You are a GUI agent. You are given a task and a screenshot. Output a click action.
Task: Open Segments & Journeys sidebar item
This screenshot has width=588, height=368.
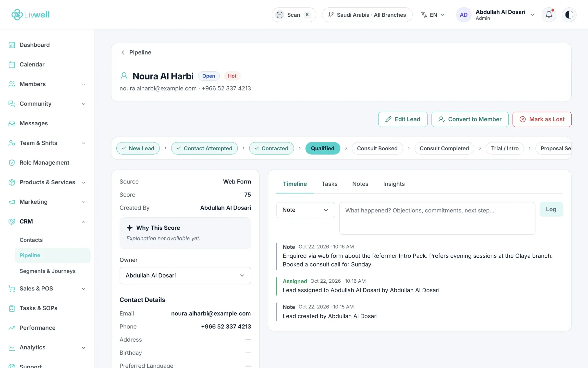(48, 271)
